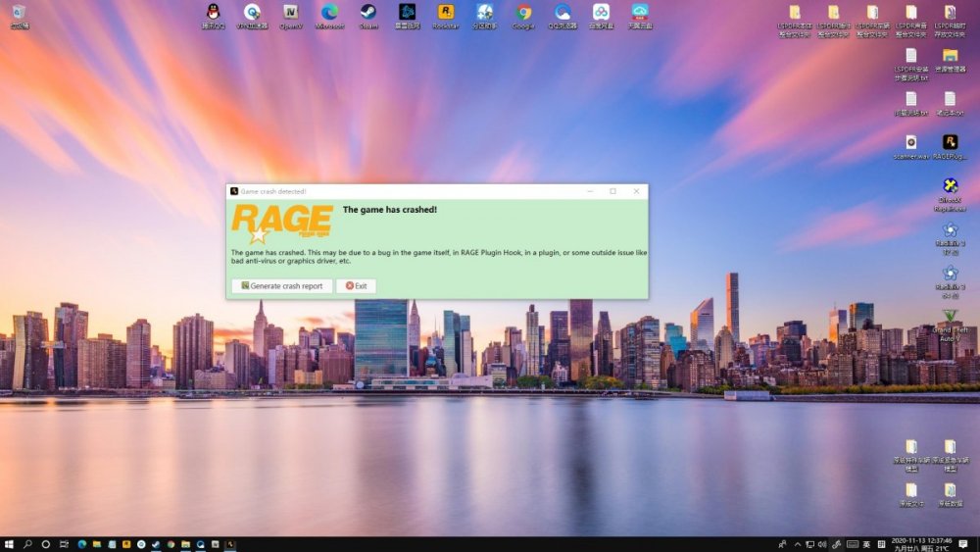Click the Windows Start button

point(9,544)
